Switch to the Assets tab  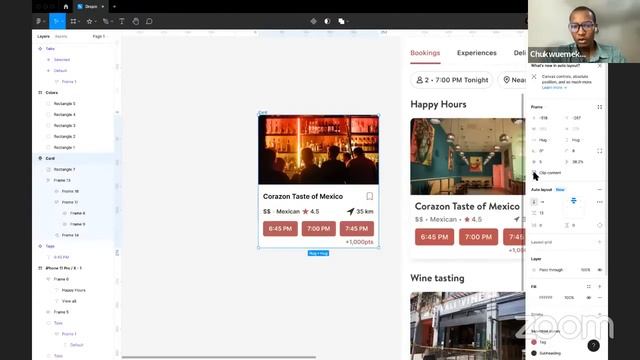click(61, 36)
